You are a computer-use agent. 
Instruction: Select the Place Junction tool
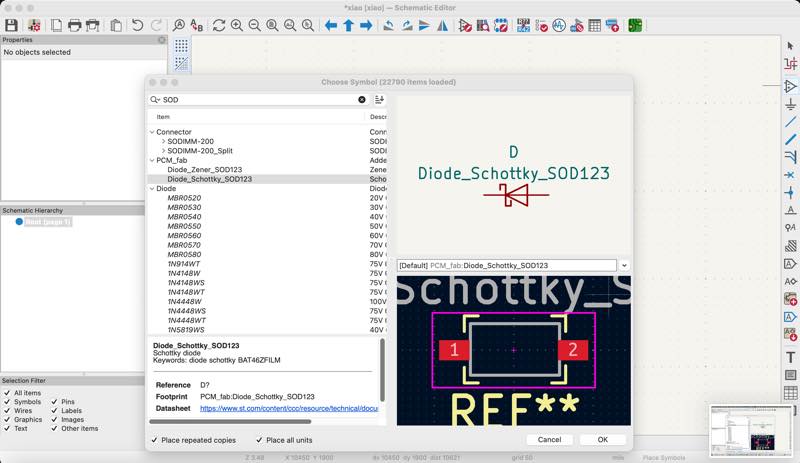click(x=790, y=192)
